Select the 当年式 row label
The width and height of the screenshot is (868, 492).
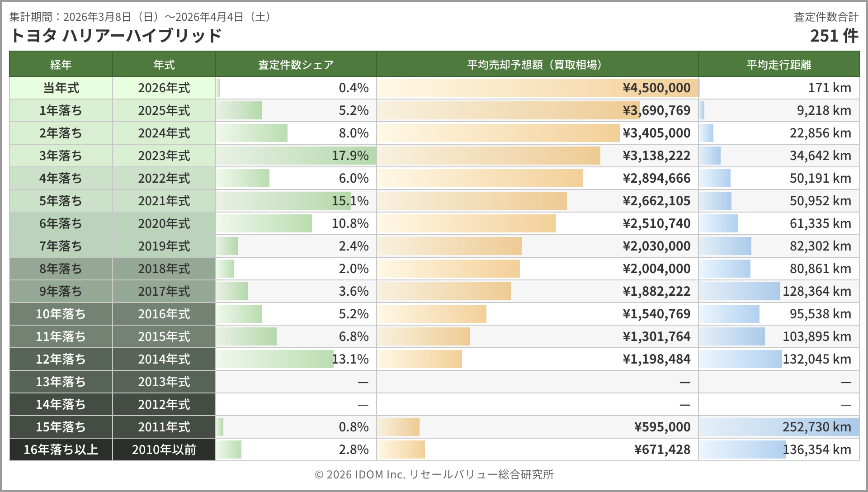(61, 88)
